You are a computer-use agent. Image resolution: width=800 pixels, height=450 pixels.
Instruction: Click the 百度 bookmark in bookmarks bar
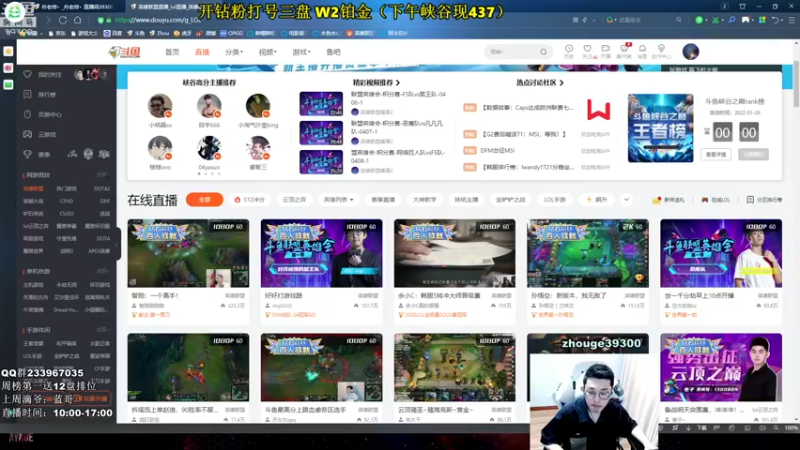coord(112,33)
